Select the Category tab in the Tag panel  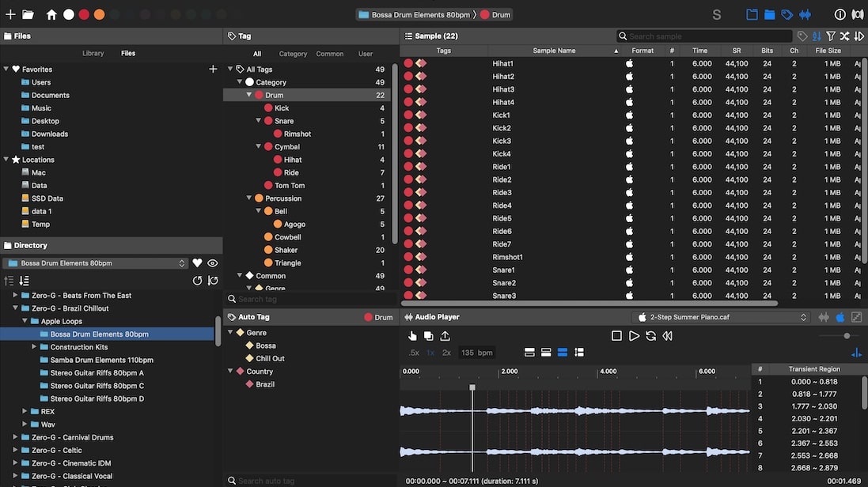point(293,53)
